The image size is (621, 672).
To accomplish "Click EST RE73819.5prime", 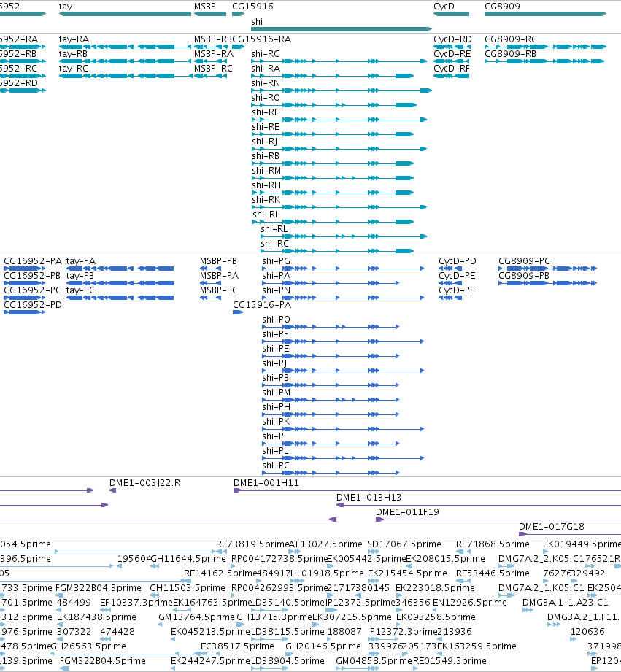I will [x=252, y=544].
